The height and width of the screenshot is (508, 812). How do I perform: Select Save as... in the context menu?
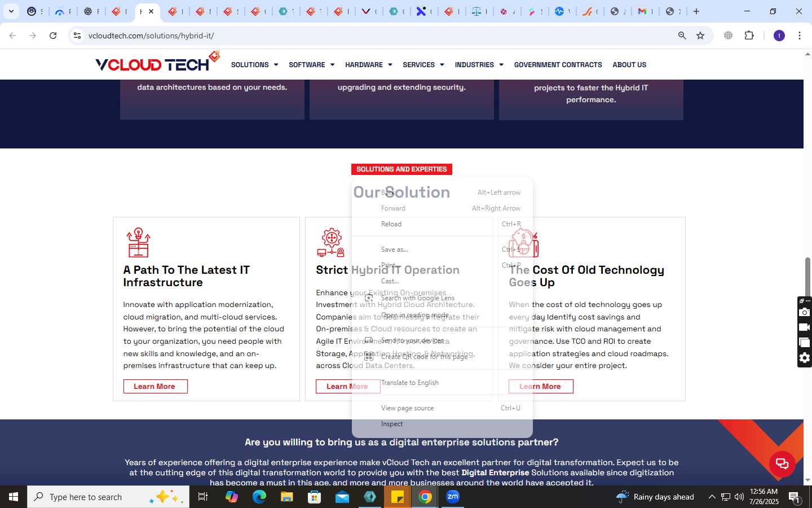coord(442,249)
